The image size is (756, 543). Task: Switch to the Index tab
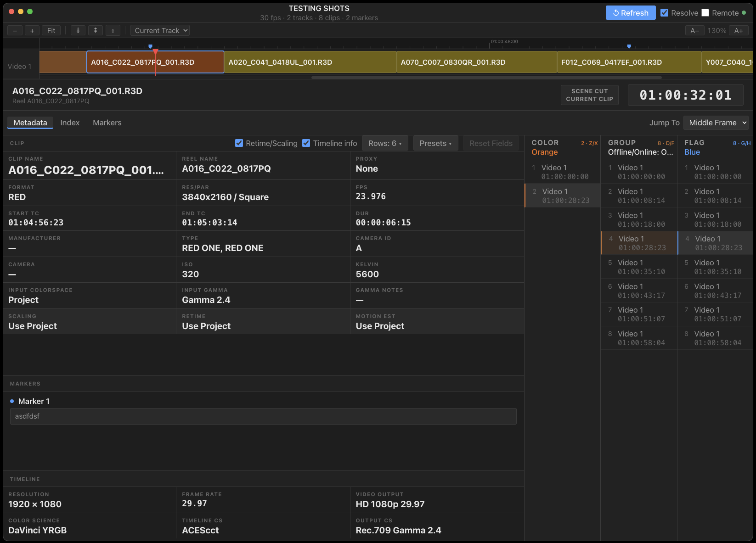pyautogui.click(x=70, y=123)
